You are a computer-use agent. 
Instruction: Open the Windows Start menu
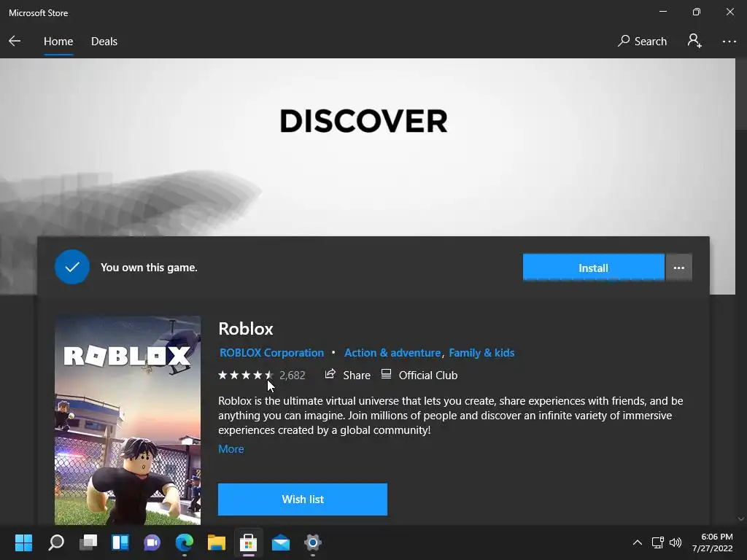[x=23, y=542]
